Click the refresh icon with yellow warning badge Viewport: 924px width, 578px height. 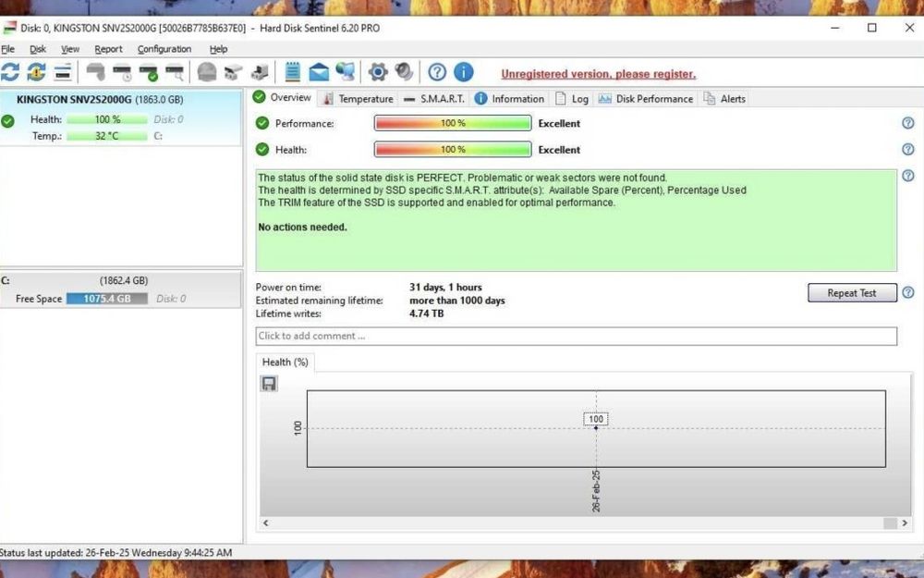pos(37,72)
